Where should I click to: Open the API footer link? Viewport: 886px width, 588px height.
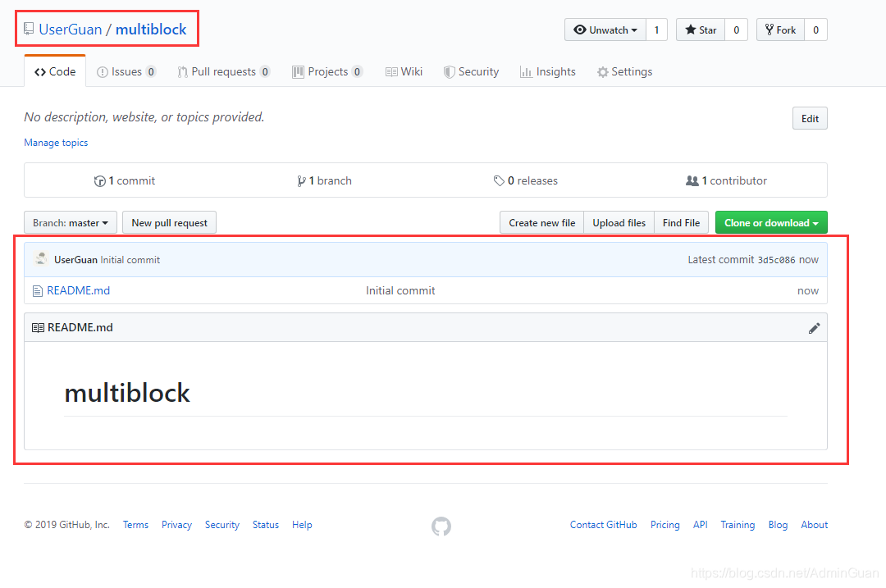(700, 525)
